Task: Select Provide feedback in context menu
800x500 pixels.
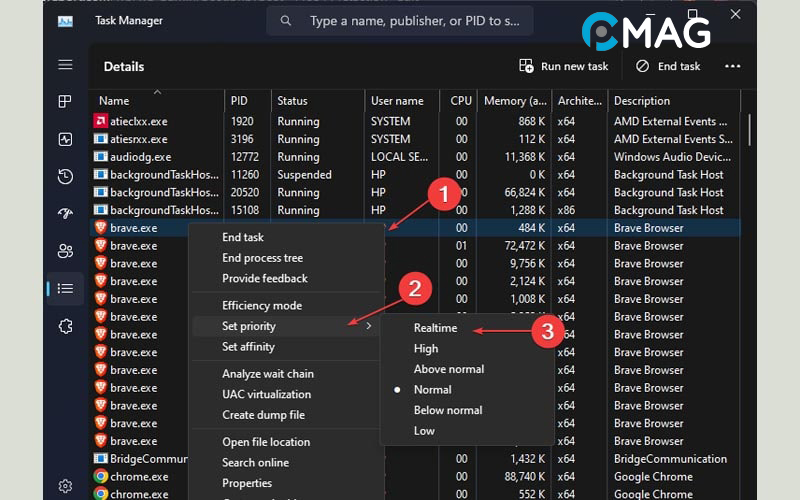Action: point(265,279)
